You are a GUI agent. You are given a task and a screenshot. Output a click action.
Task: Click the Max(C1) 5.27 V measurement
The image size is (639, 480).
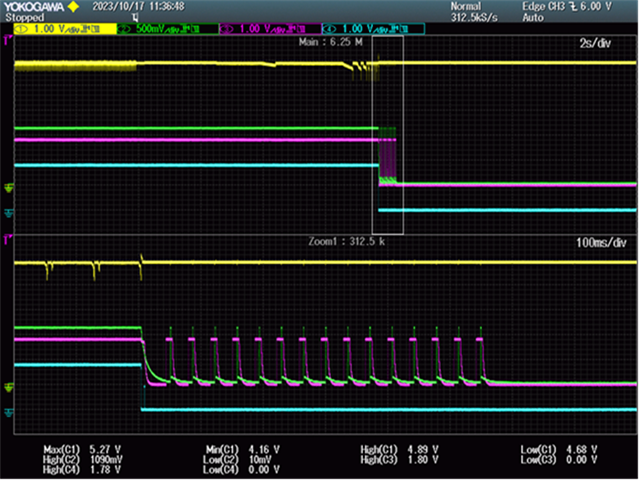[82, 449]
